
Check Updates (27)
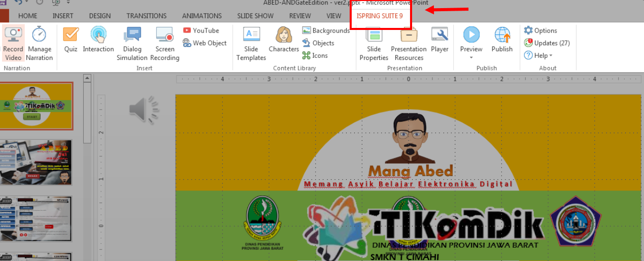coord(547,43)
